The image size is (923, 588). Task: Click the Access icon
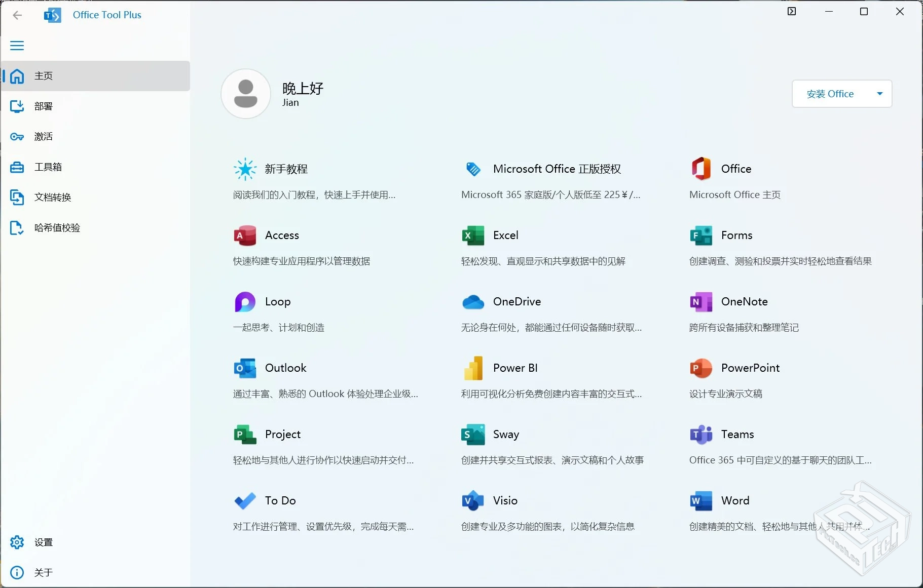244,235
